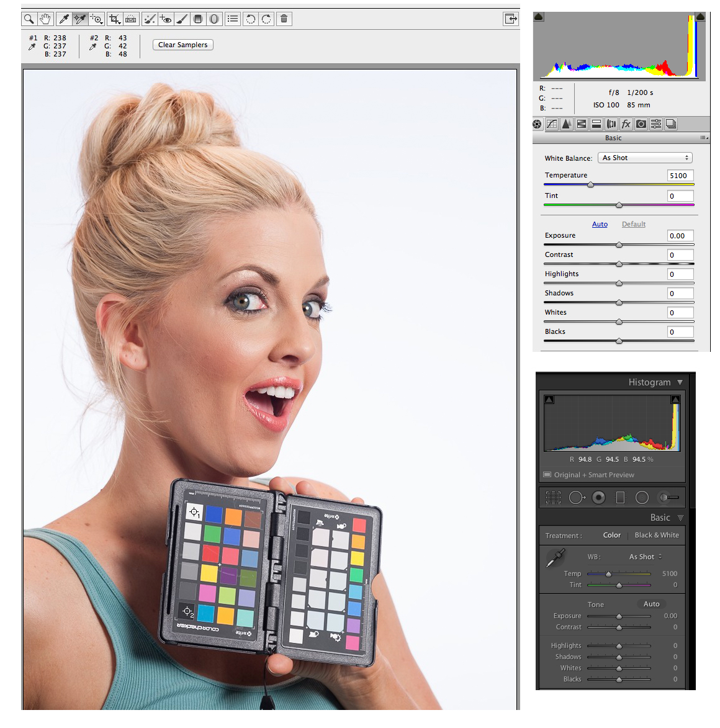Viewport: 720px width, 728px height.
Task: Select Lightroom Crop Overlay tool
Action: (x=553, y=498)
